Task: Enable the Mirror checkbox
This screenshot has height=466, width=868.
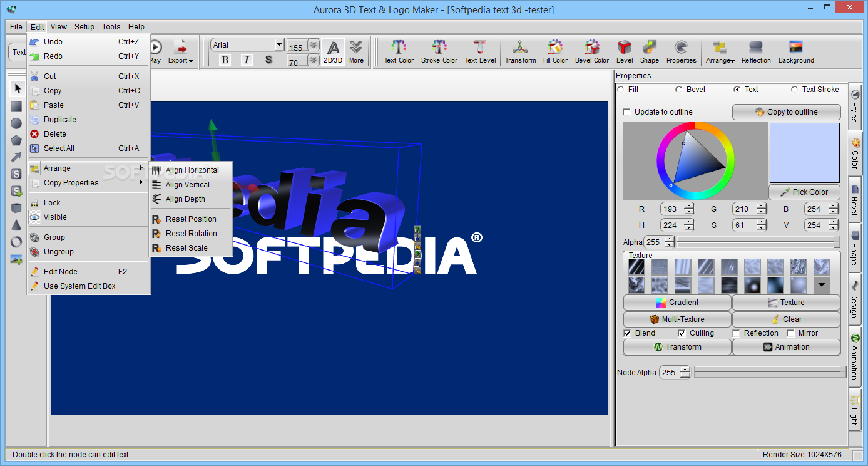Action: tap(791, 333)
